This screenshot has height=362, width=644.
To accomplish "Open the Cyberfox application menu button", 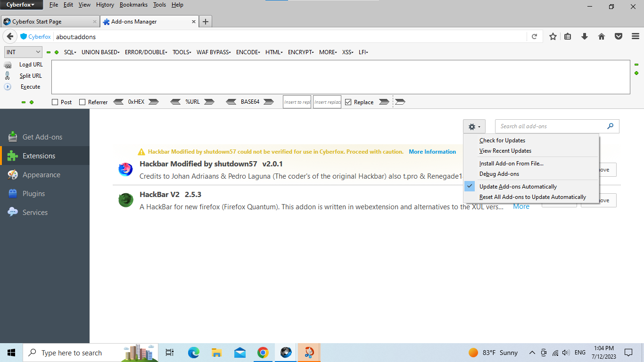I will tap(22, 5).
